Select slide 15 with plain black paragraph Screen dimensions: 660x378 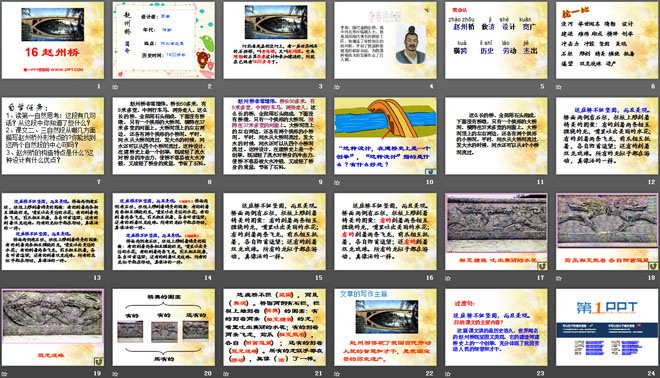(274, 232)
